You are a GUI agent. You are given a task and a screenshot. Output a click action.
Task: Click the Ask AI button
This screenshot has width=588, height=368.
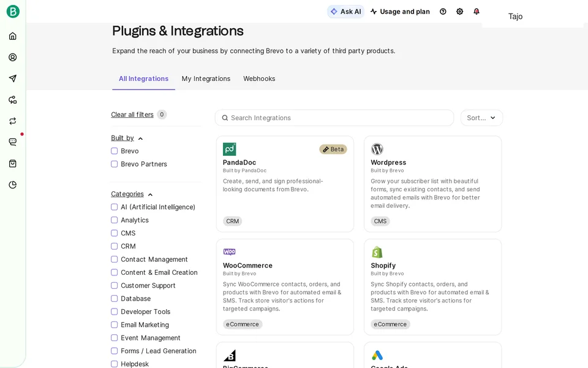(x=345, y=12)
